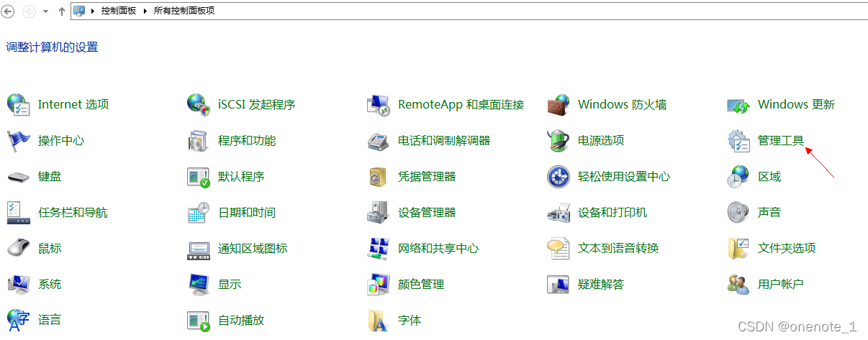Open the Windows 防火墙 brick wall icon
The height and width of the screenshot is (340, 868).
(x=559, y=104)
